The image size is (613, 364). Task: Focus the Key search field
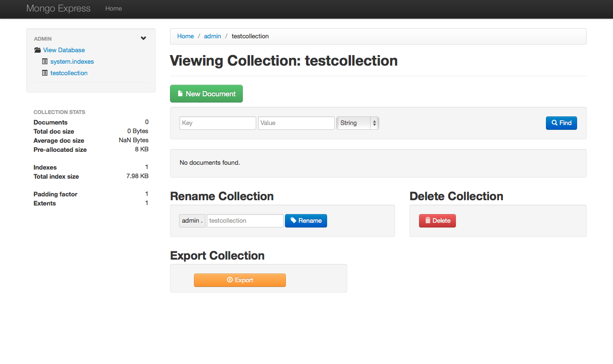click(x=218, y=123)
